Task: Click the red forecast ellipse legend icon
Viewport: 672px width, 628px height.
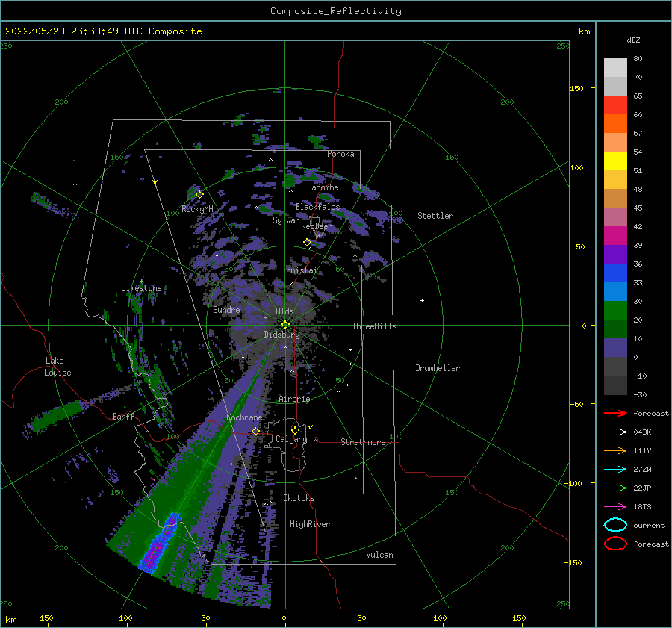Action: 615,544
